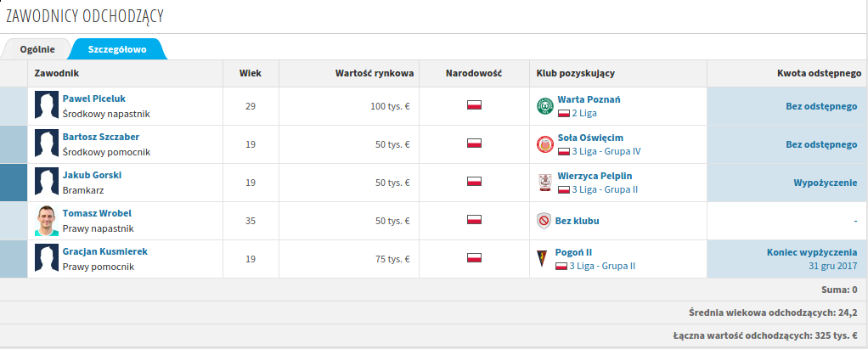Click Pawel Piceluk's nationality flag
Image resolution: width=868 pixels, height=349 pixels.
[x=474, y=106]
